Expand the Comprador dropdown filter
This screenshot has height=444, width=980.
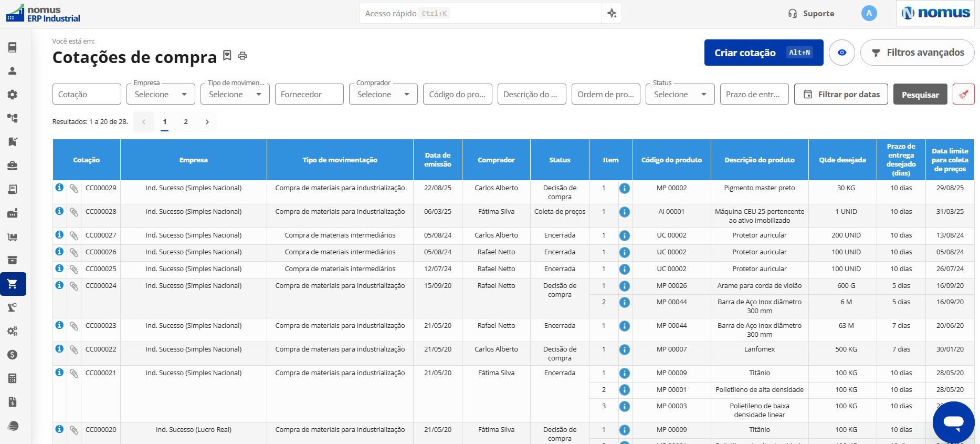point(383,95)
